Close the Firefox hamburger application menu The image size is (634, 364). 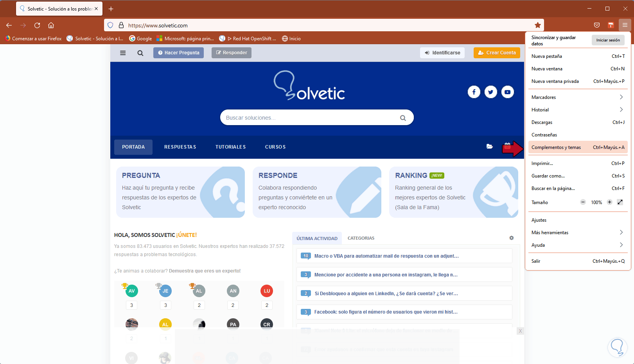(625, 25)
